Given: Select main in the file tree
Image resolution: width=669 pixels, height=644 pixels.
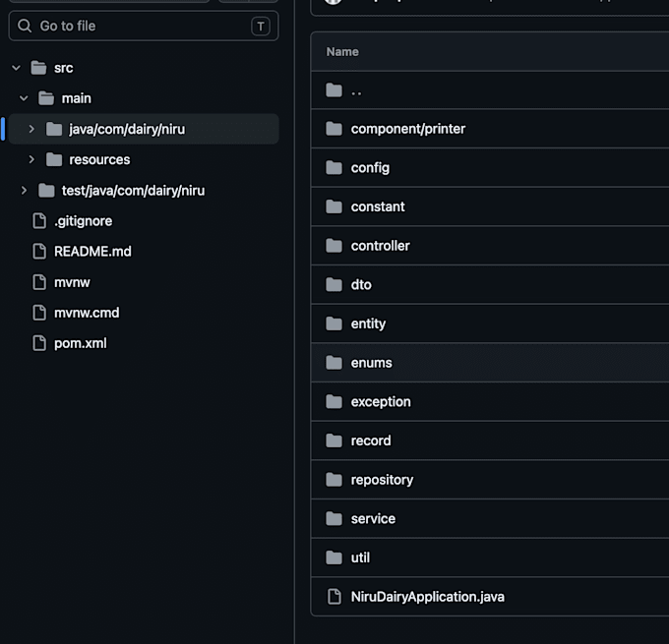Looking at the screenshot, I should click(77, 98).
